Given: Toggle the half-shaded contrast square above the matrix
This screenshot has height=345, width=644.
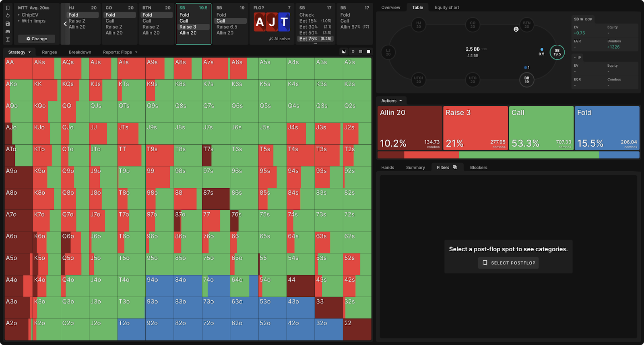Looking at the screenshot, I should pyautogui.click(x=344, y=52).
